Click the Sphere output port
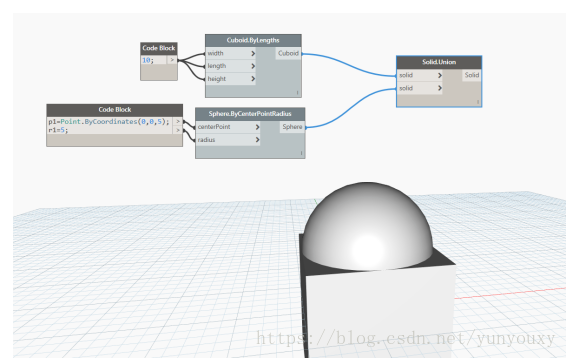The image size is (574, 362). (292, 127)
